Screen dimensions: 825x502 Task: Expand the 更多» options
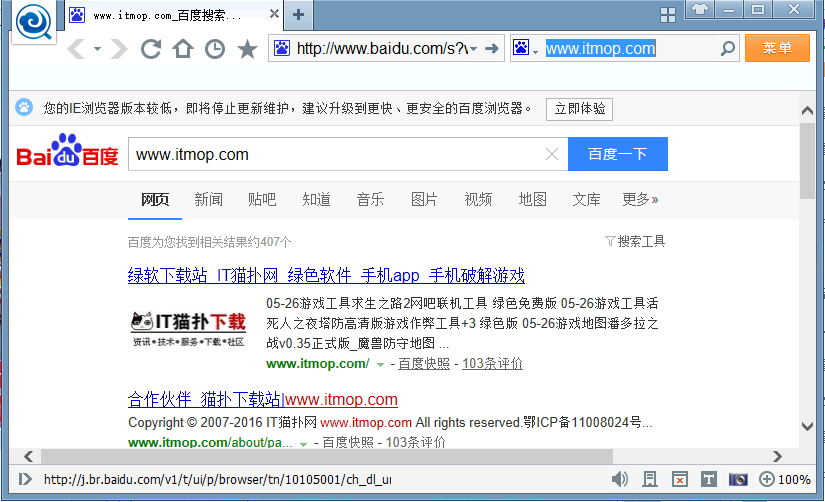(x=640, y=199)
